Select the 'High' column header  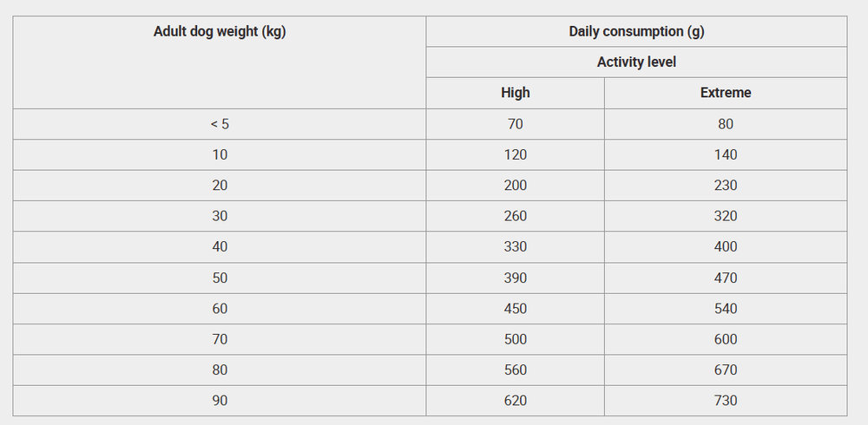[515, 93]
